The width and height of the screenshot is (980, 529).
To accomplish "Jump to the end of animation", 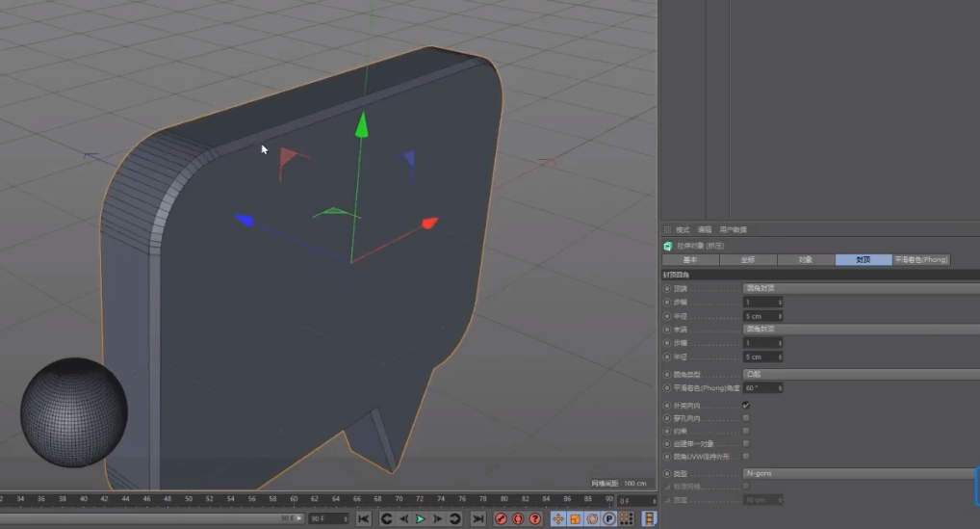I will 477,518.
